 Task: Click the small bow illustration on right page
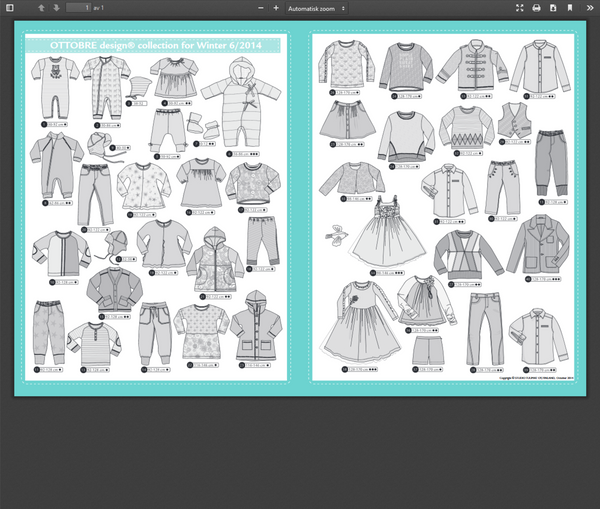pyautogui.click(x=334, y=234)
